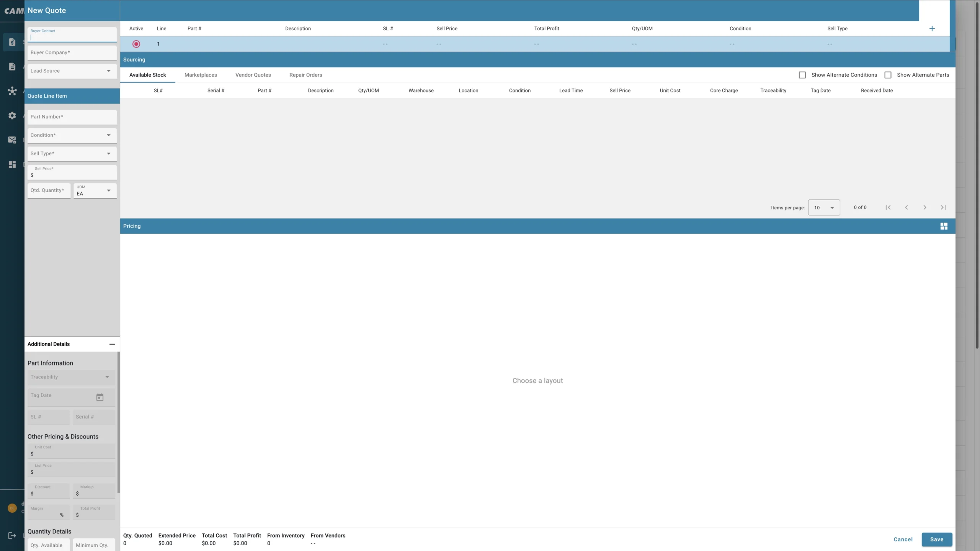Open settings gear icon in sidebar
The image size is (980, 551).
tap(12, 116)
